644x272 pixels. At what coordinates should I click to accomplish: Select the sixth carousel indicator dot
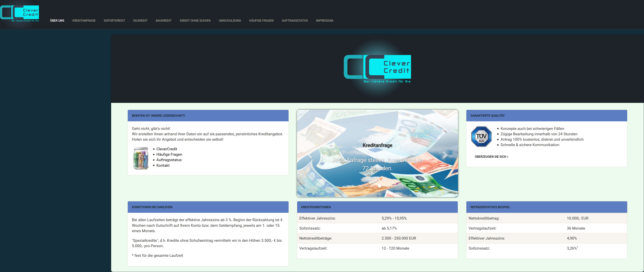pyautogui.click(x=388, y=186)
